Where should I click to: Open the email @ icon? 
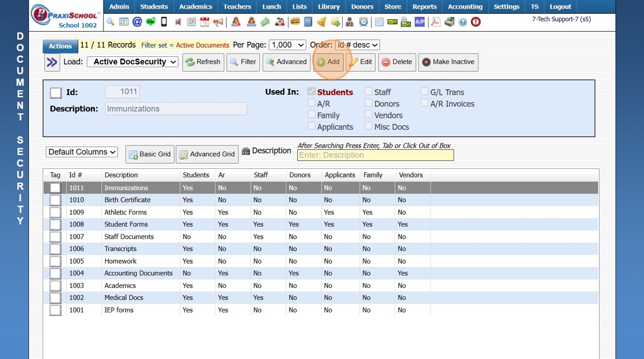(x=137, y=22)
